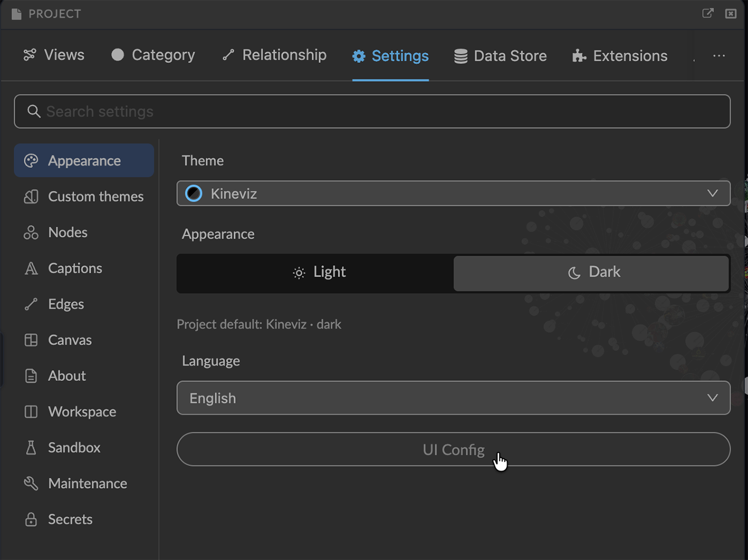Focus the Search settings field
The height and width of the screenshot is (560, 748).
coord(372,111)
